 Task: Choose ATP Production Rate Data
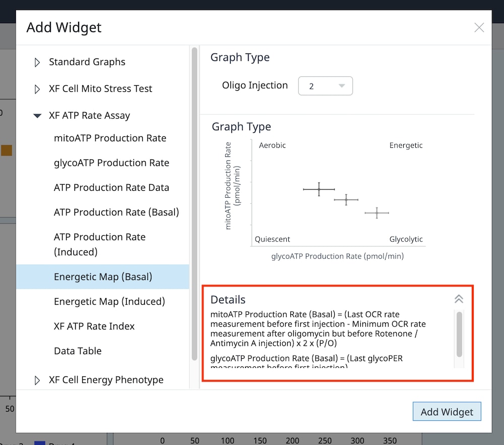[111, 188]
